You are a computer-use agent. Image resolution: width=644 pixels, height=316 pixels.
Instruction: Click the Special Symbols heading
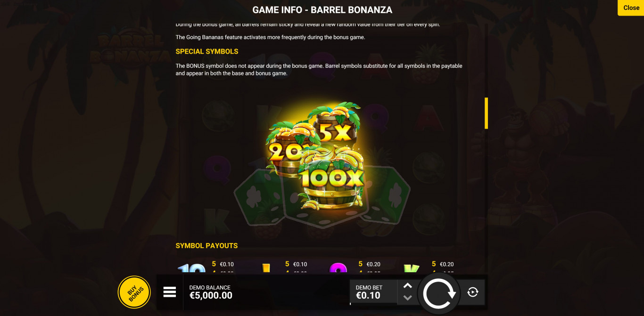(x=207, y=51)
